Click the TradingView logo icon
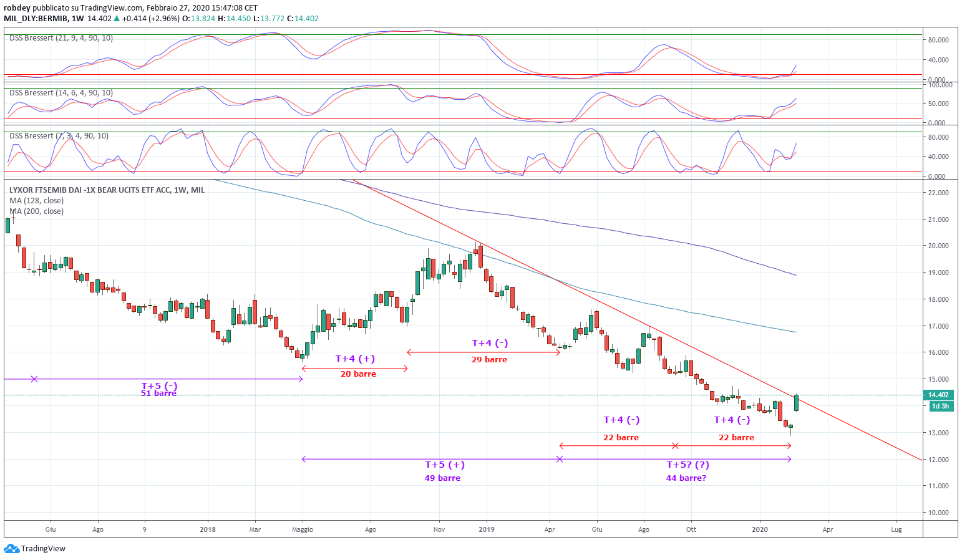The height and width of the screenshot is (560, 962). point(11,549)
